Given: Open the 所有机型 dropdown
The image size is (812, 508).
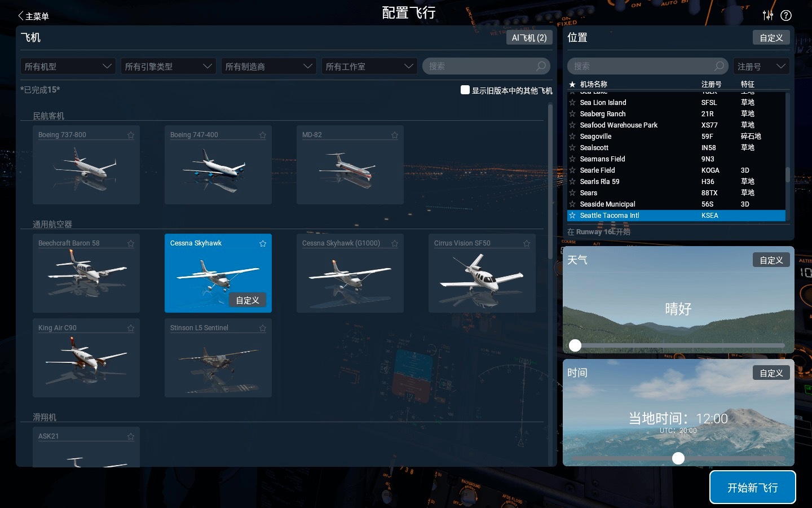Looking at the screenshot, I should (x=68, y=66).
